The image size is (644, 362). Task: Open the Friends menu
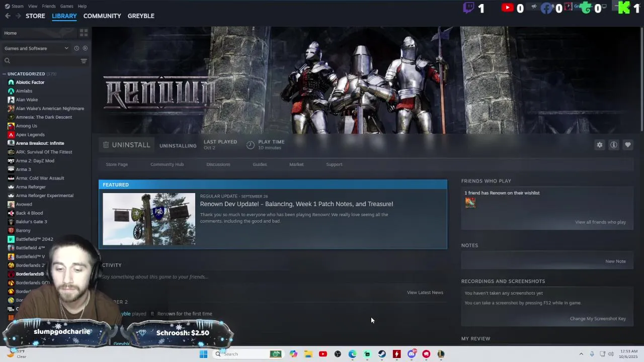click(x=49, y=6)
